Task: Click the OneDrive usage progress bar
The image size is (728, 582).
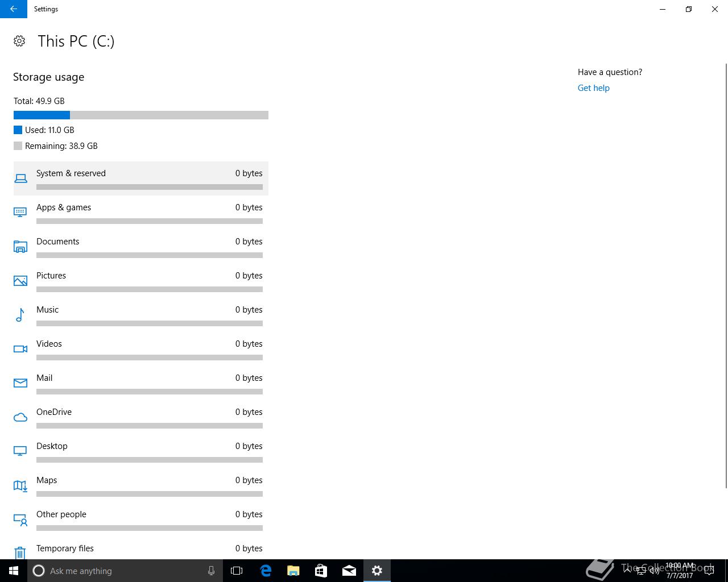Action: [150, 426]
